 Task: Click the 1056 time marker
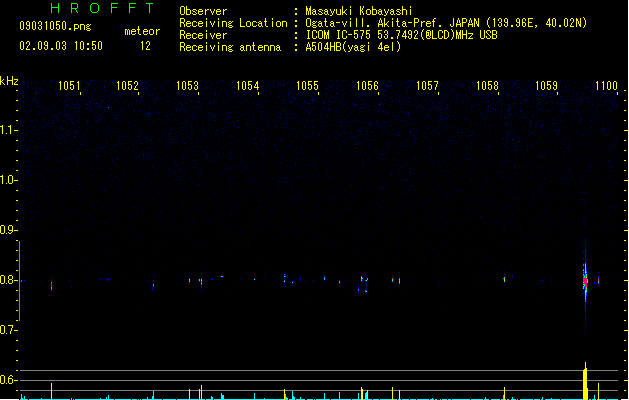click(x=367, y=86)
